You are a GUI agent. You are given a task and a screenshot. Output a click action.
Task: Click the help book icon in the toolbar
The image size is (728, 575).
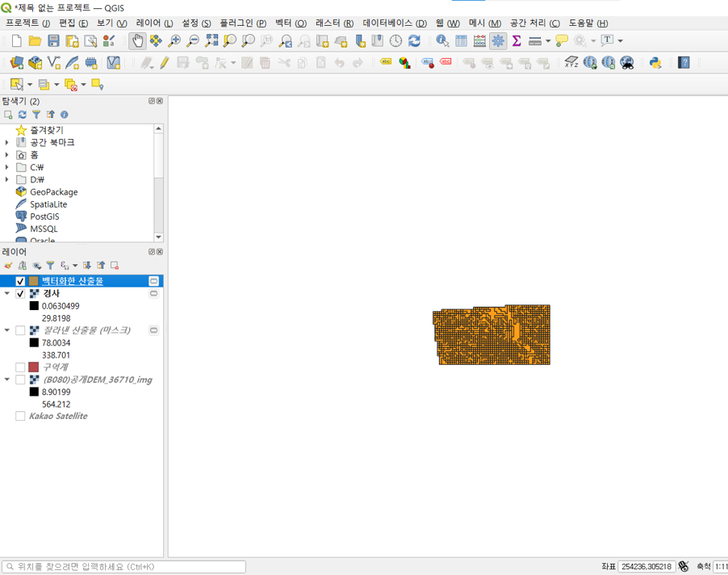pyautogui.click(x=684, y=63)
